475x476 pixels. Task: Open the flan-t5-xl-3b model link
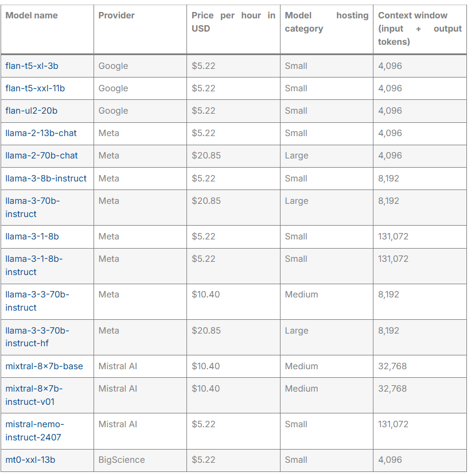click(x=32, y=66)
